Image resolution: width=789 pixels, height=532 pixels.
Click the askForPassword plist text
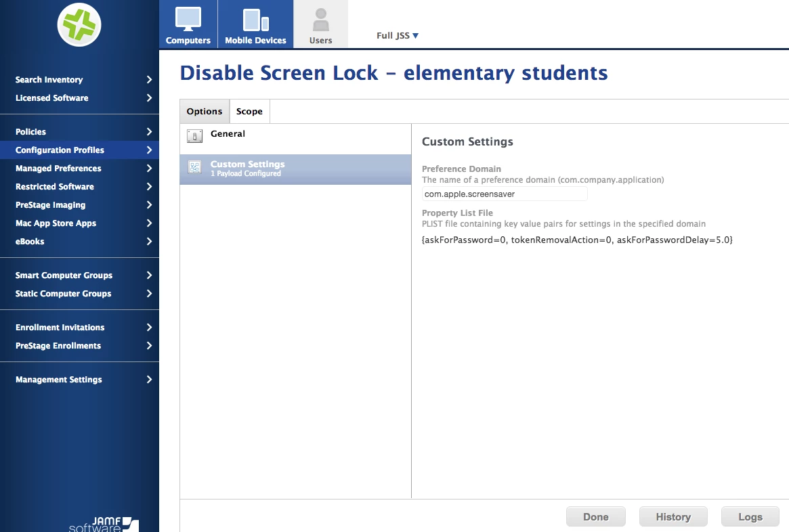tap(577, 240)
